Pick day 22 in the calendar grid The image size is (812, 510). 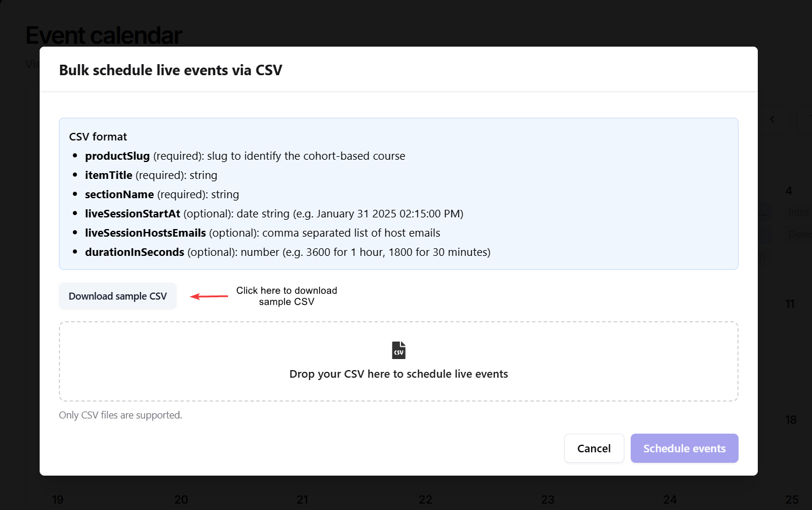(426, 500)
